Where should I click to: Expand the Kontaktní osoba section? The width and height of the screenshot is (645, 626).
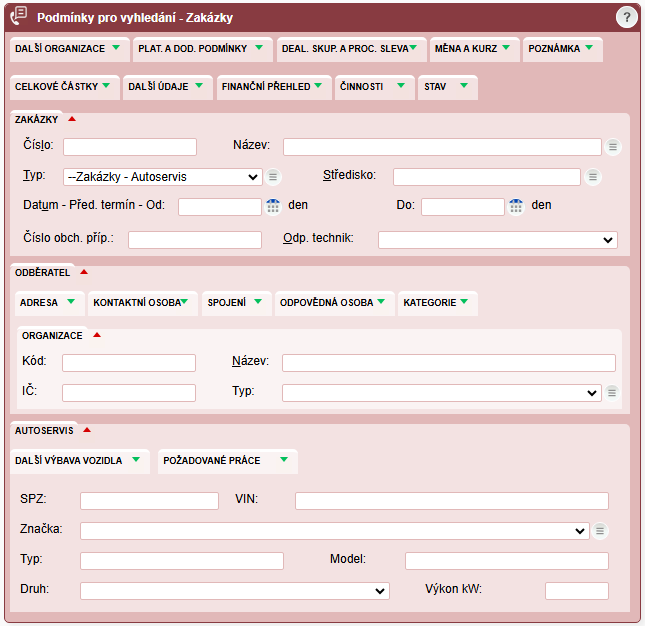[142, 302]
